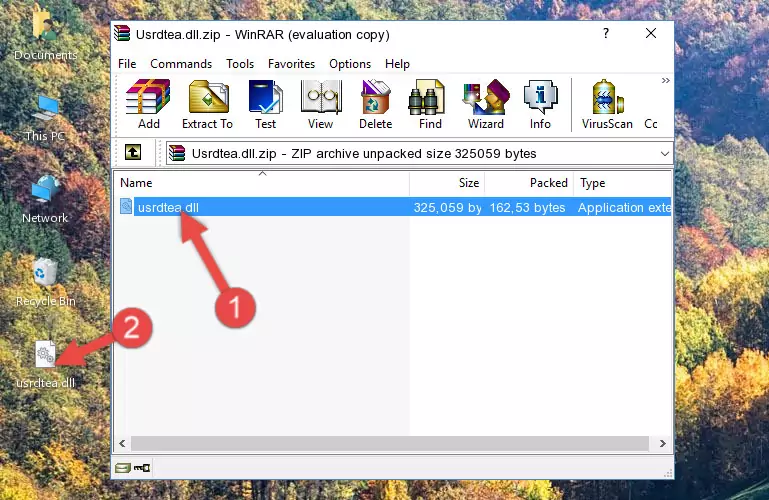Viewport: 769px width, 500px height.
Task: Go up one folder level
Action: 133,152
